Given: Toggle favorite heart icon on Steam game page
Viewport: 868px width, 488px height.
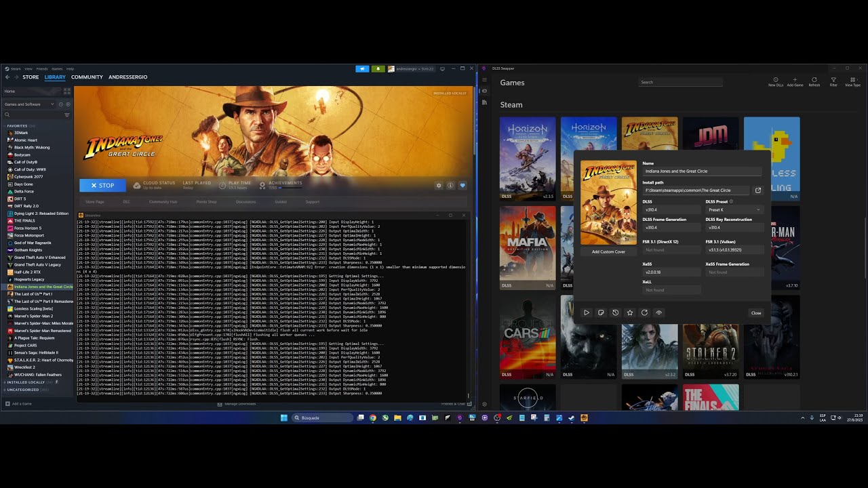Looking at the screenshot, I should (x=462, y=186).
